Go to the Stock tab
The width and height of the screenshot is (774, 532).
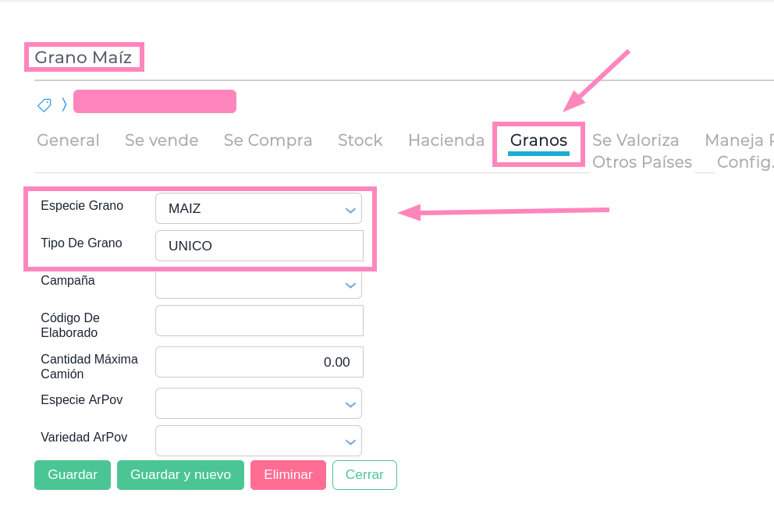360,140
